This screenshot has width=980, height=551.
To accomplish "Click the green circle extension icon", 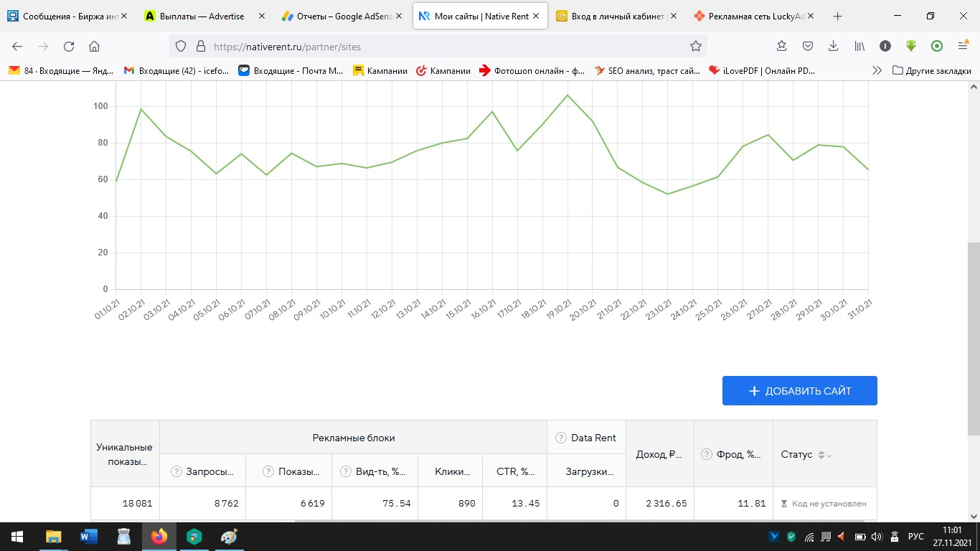I will (937, 46).
